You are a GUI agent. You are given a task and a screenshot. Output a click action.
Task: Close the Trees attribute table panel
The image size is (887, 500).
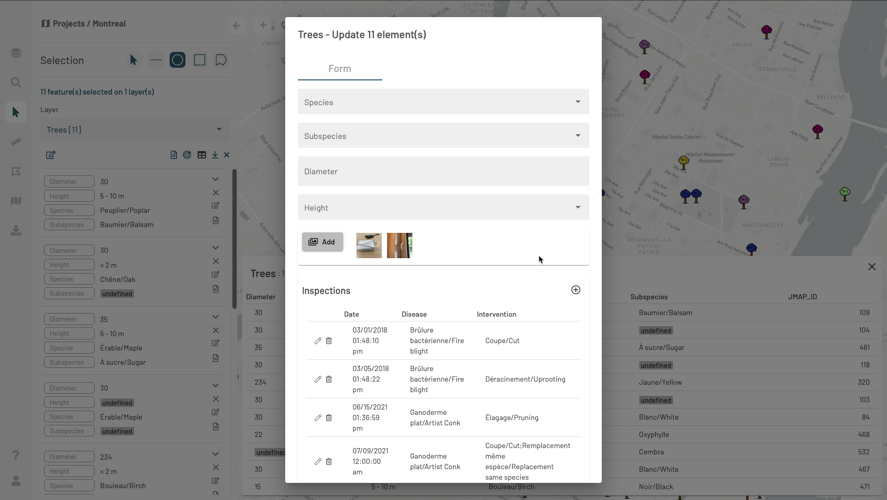pyautogui.click(x=871, y=267)
